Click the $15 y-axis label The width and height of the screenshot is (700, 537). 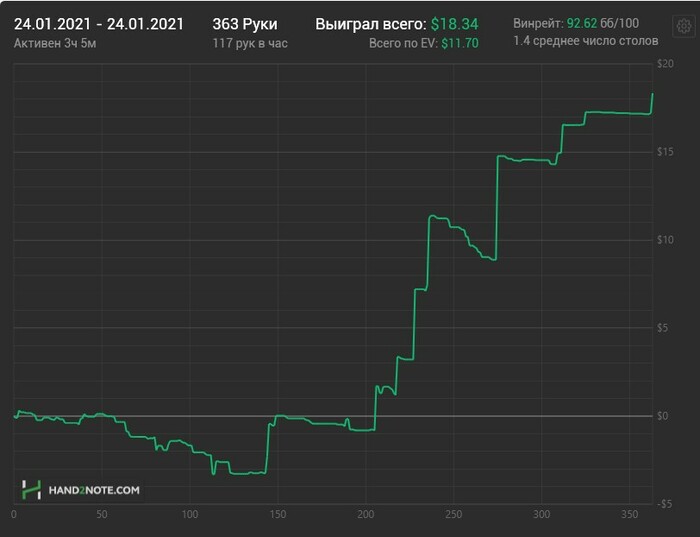pyautogui.click(x=665, y=152)
